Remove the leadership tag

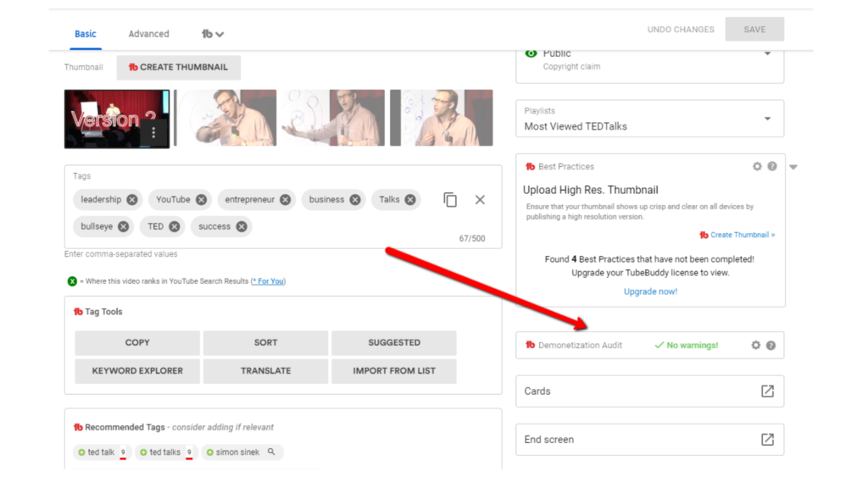tap(131, 200)
